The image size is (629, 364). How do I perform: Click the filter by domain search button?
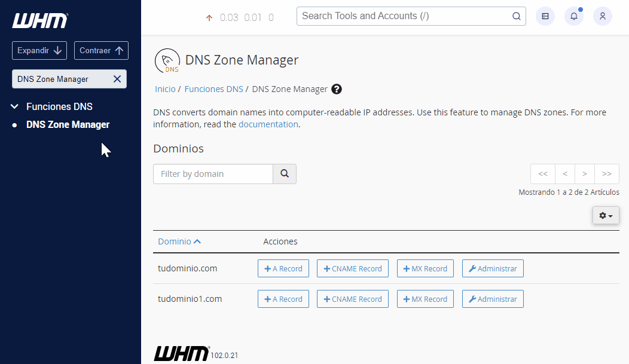[x=285, y=173]
